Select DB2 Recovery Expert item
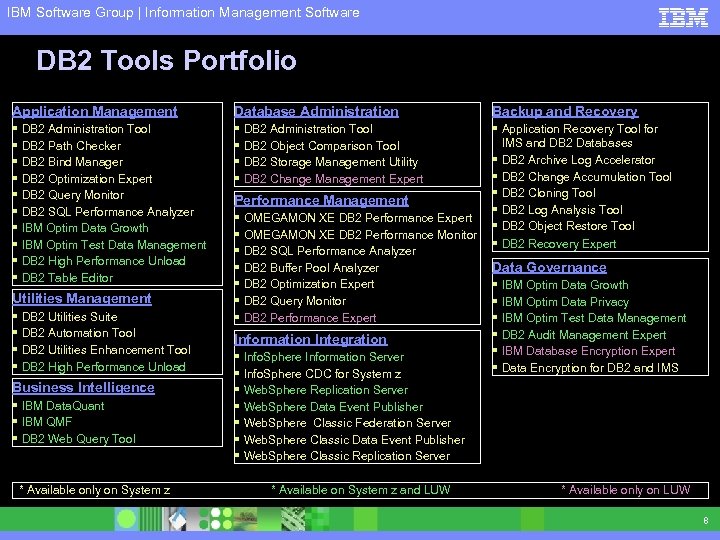 (x=559, y=244)
